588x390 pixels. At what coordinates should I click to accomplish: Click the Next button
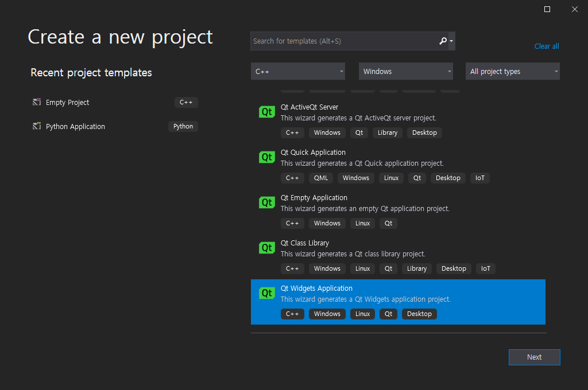[535, 357]
